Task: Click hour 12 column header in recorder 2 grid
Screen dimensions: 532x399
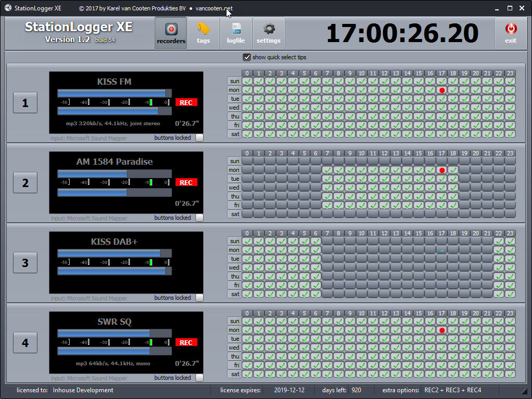Action: (384, 153)
